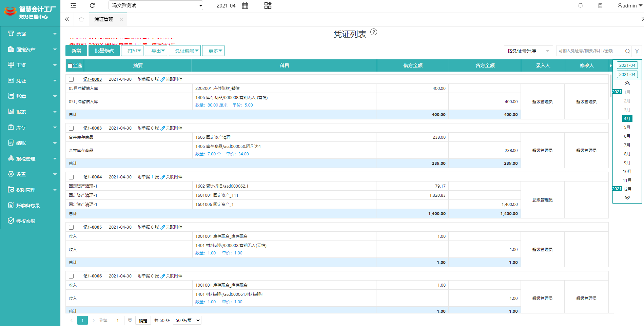Image resolution: width=644 pixels, height=326 pixels.
Task: Open the 授权客服 menu item
Action: [x=30, y=221]
